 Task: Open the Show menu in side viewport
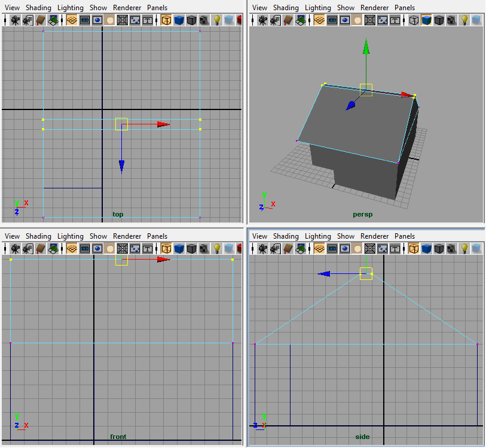(346, 236)
